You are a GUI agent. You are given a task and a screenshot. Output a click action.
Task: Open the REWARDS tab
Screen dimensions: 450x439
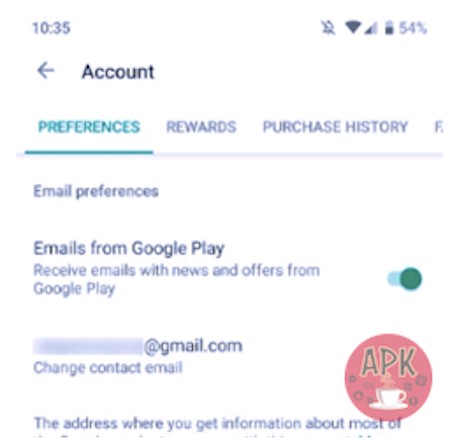201,127
